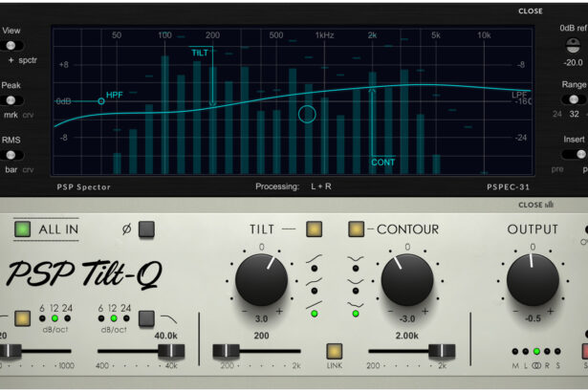Select the 24 dB/oct LED for the low-pass filter

(126, 318)
